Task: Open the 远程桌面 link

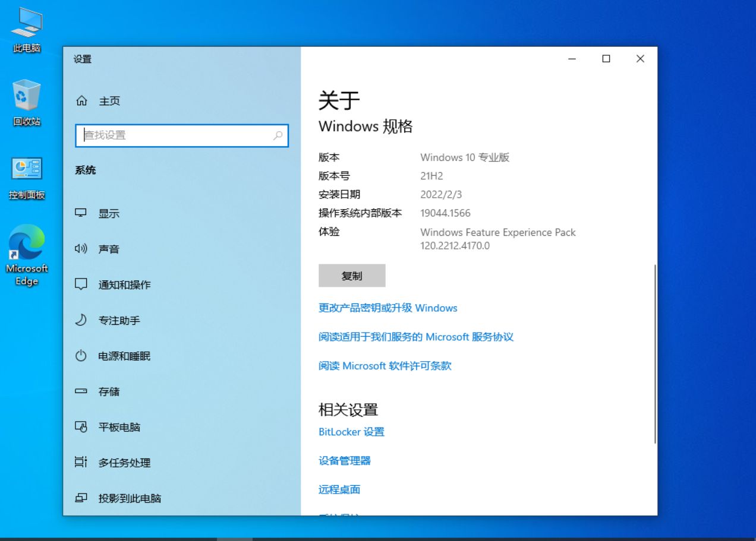Action: pos(339,489)
